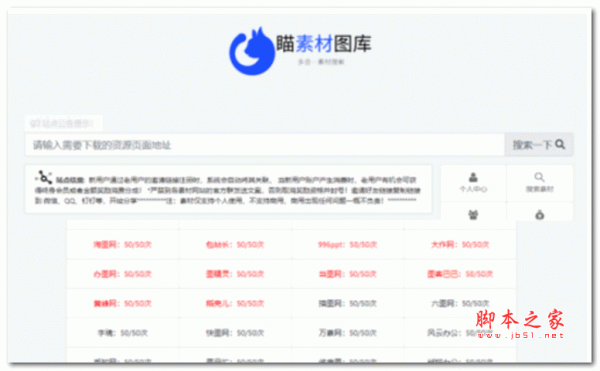Select the 摄图网: 50/50次 cell
The image size is (600, 371).
coord(347,303)
